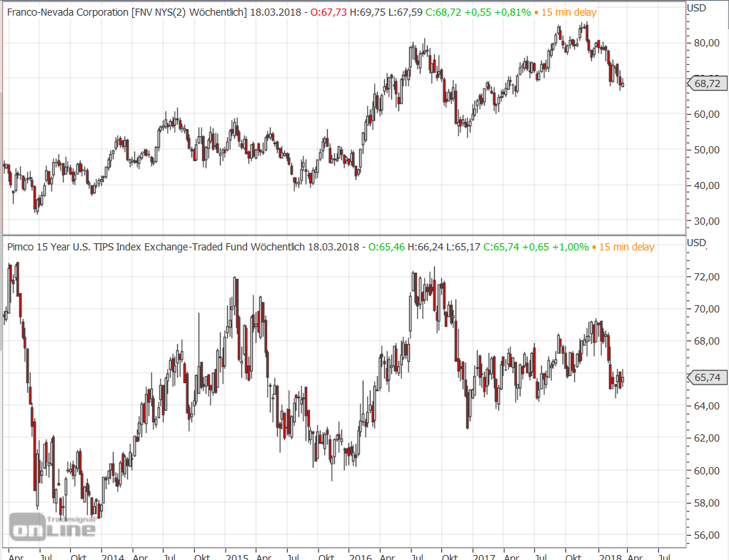Click the 58,00 price axis label
Image resolution: width=729 pixels, height=560 pixels.
(x=707, y=504)
